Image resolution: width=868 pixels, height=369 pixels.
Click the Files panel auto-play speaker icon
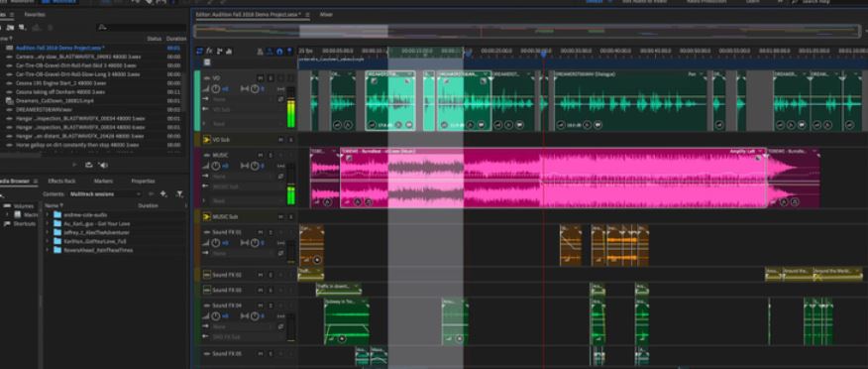[x=103, y=165]
